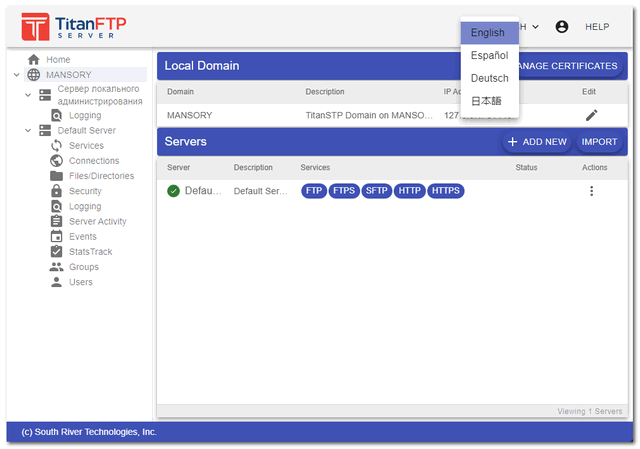Image resolution: width=640 pixels, height=449 pixels.
Task: Click the MANSORY cell in Local Domain table
Action: [189, 115]
